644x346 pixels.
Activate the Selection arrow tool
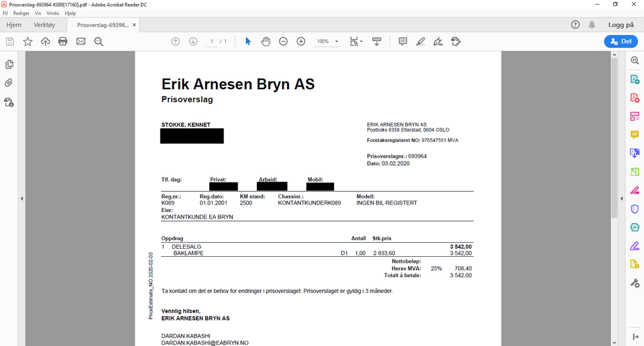pos(248,42)
